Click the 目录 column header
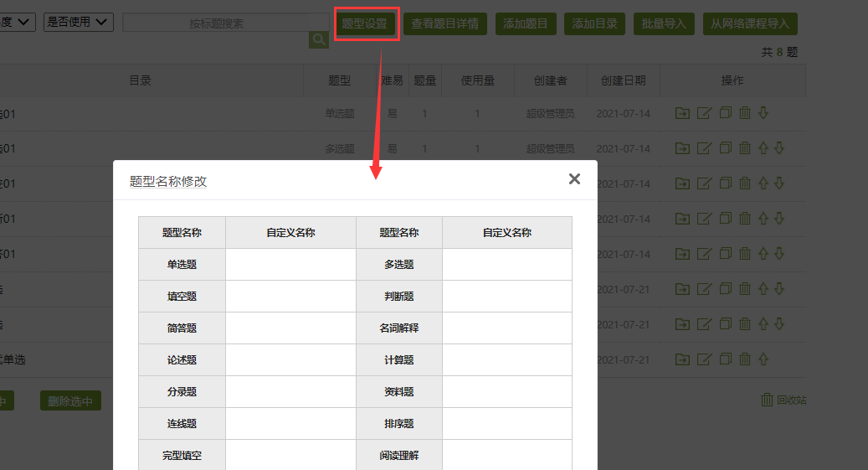 pyautogui.click(x=140, y=81)
